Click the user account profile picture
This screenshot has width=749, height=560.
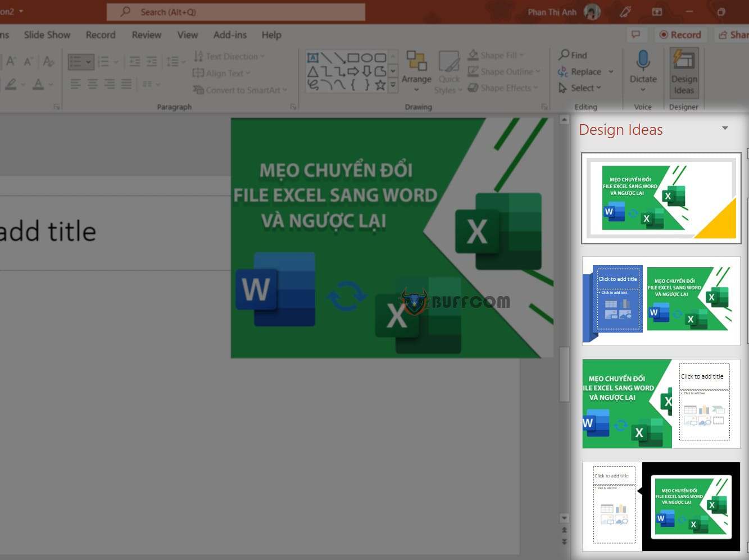[x=592, y=12]
